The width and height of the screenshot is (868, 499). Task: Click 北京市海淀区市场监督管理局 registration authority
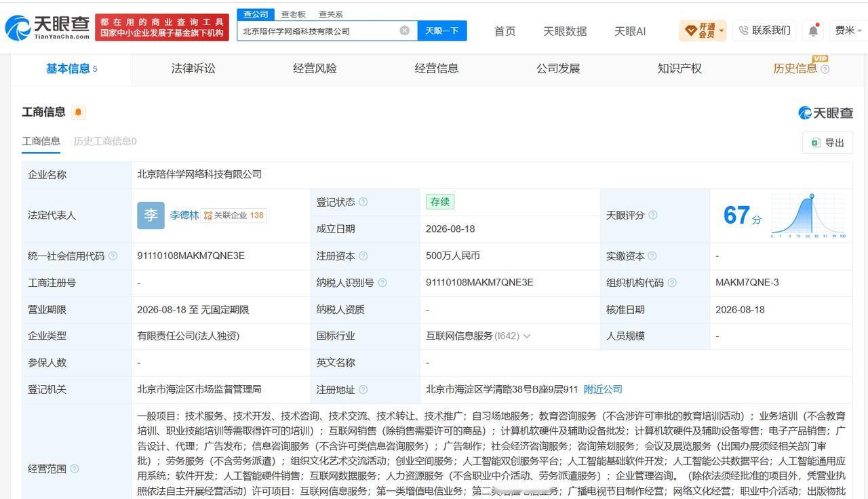pyautogui.click(x=199, y=389)
